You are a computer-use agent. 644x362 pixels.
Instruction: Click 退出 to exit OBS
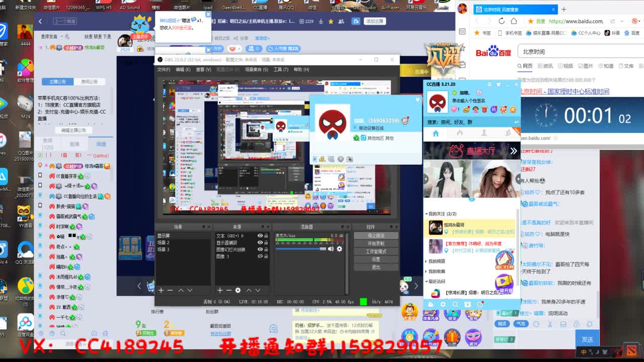[x=376, y=267]
